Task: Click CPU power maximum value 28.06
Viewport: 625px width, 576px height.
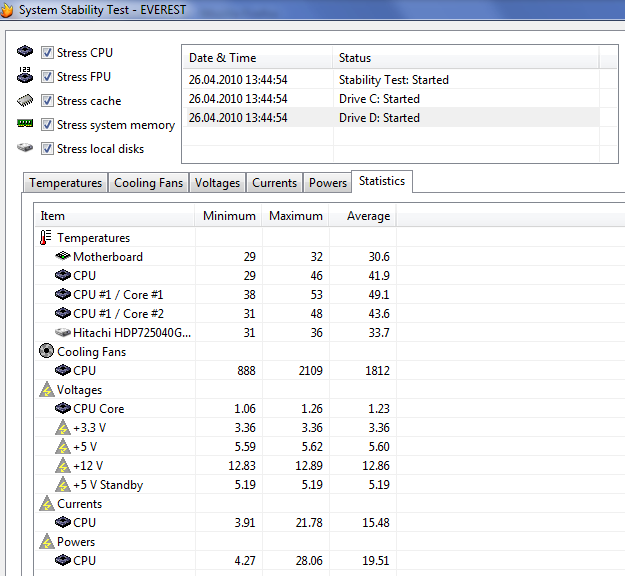Action: pos(309,561)
